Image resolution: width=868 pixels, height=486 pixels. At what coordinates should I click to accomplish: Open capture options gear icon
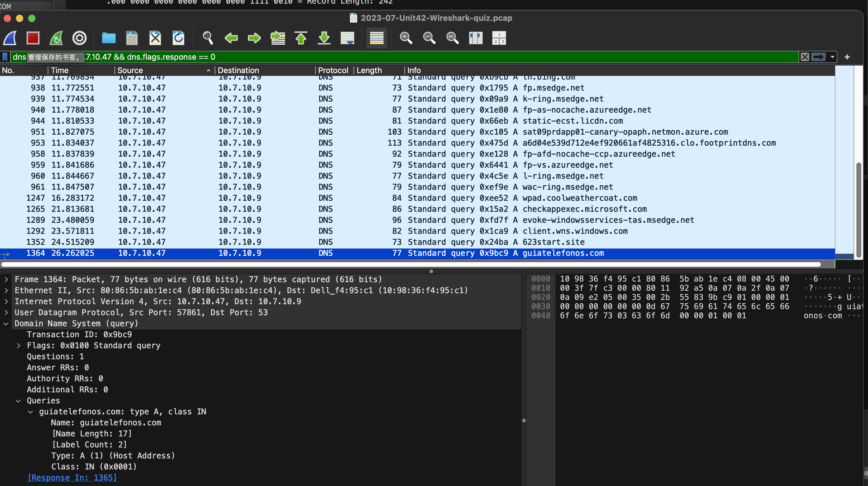pos(80,38)
